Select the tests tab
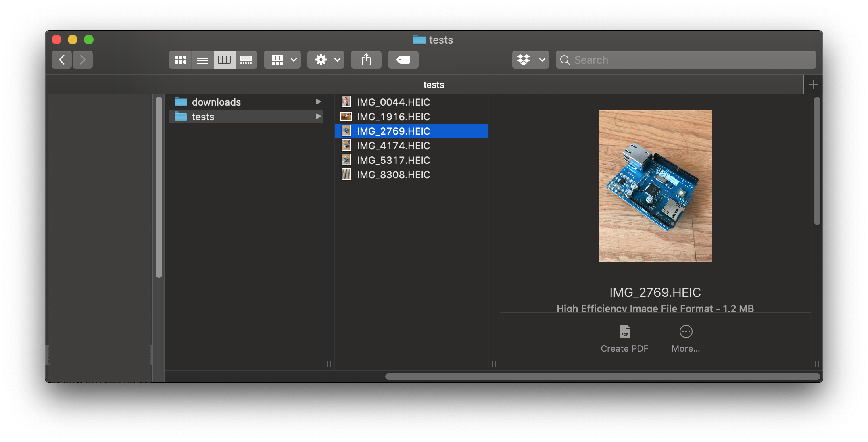The image size is (868, 442). click(433, 85)
